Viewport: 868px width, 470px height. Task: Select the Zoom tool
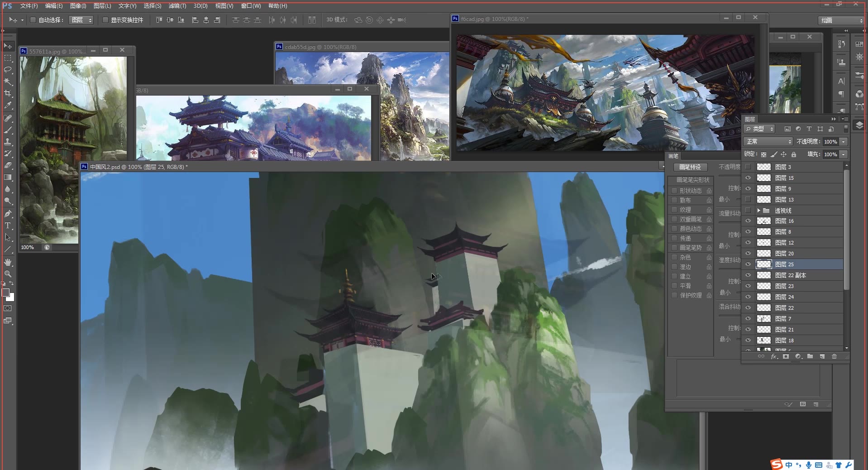tap(8, 274)
